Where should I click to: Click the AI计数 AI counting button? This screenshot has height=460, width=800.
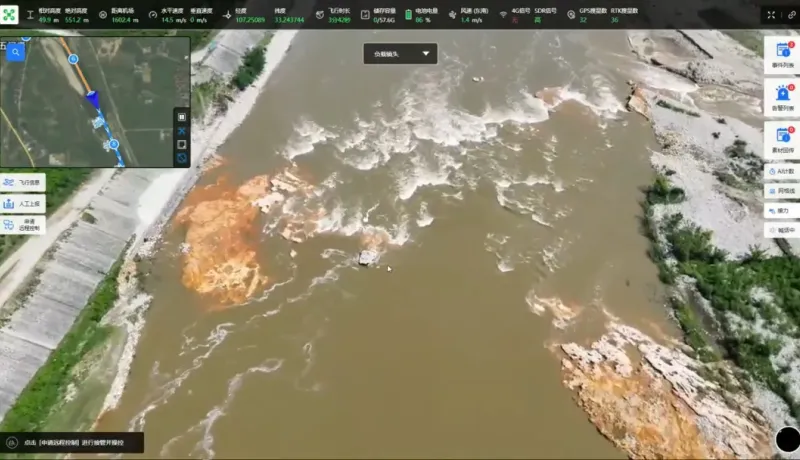tap(782, 171)
